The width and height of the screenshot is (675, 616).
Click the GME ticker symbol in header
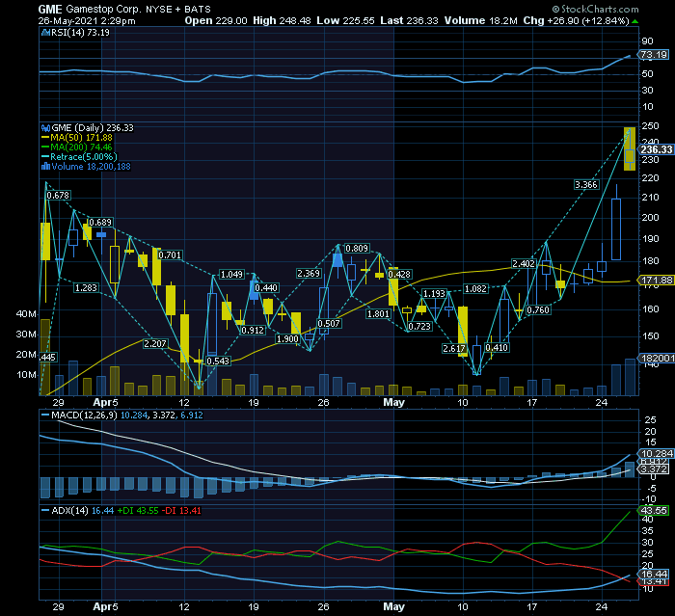(x=50, y=9)
